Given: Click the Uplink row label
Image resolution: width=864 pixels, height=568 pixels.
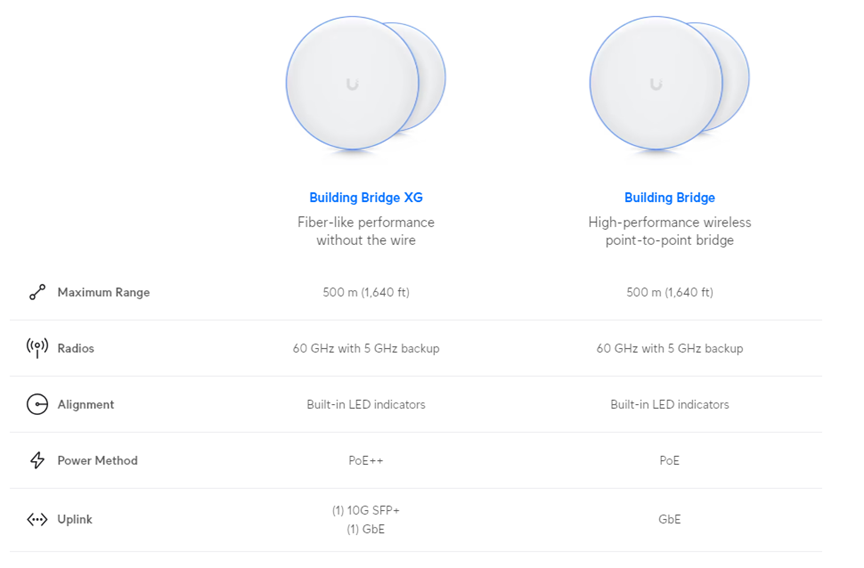Looking at the screenshot, I should 75,520.
